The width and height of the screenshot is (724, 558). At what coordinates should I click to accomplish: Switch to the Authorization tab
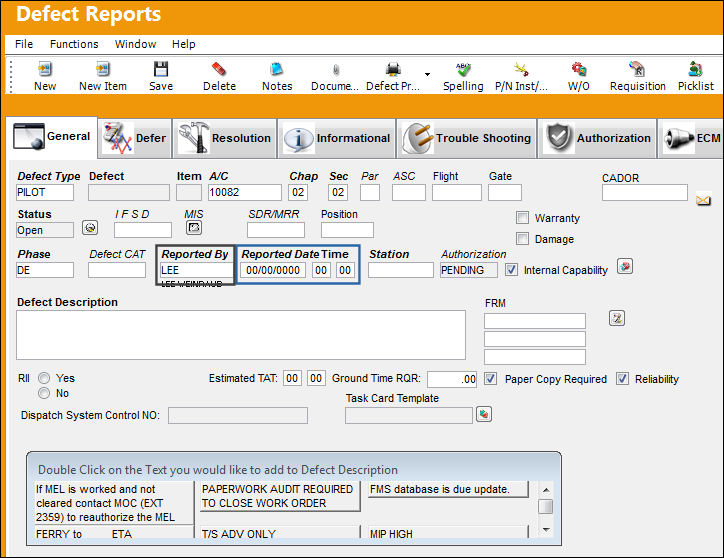pyautogui.click(x=597, y=138)
